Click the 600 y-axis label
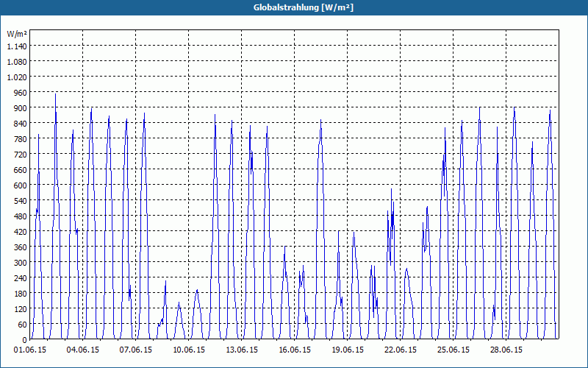 21,185
